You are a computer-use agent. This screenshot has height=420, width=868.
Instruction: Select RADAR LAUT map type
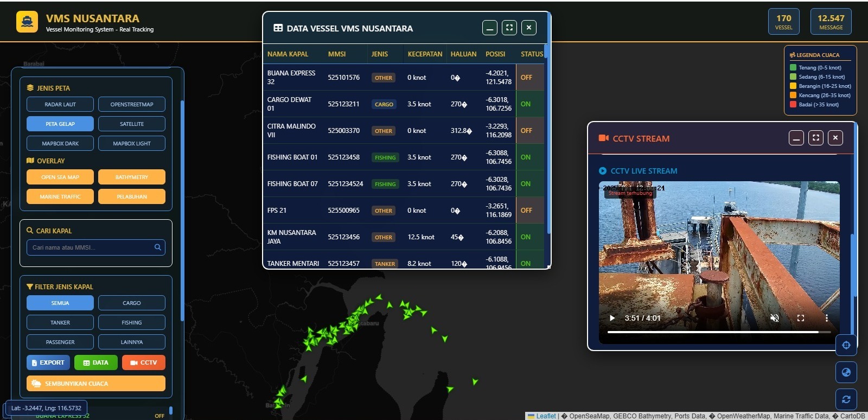tap(60, 104)
